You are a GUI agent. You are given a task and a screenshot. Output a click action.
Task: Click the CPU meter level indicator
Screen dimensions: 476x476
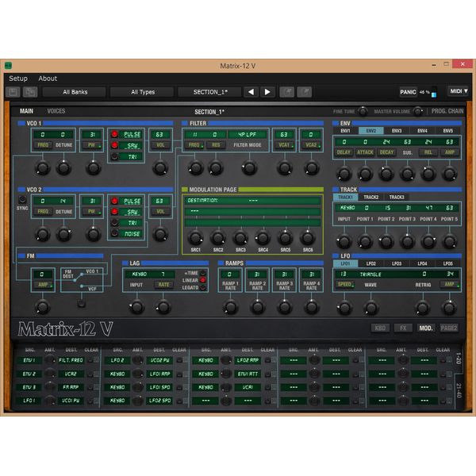point(434,92)
